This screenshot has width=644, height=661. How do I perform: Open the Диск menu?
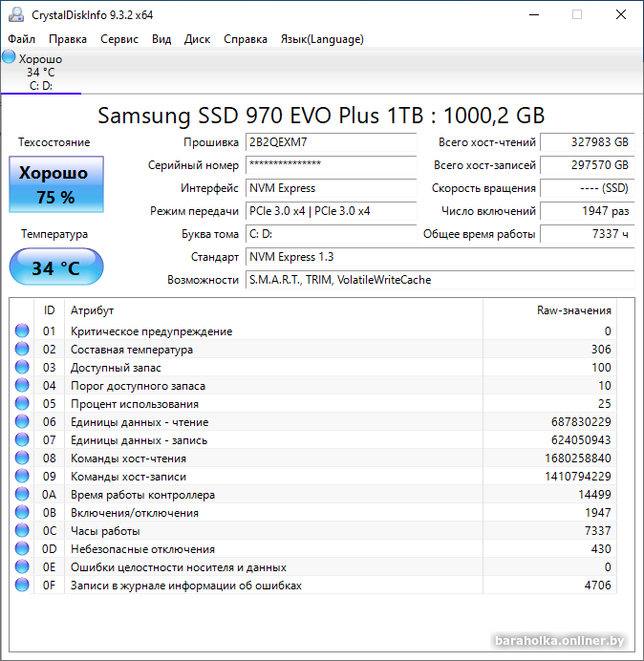pos(197,39)
